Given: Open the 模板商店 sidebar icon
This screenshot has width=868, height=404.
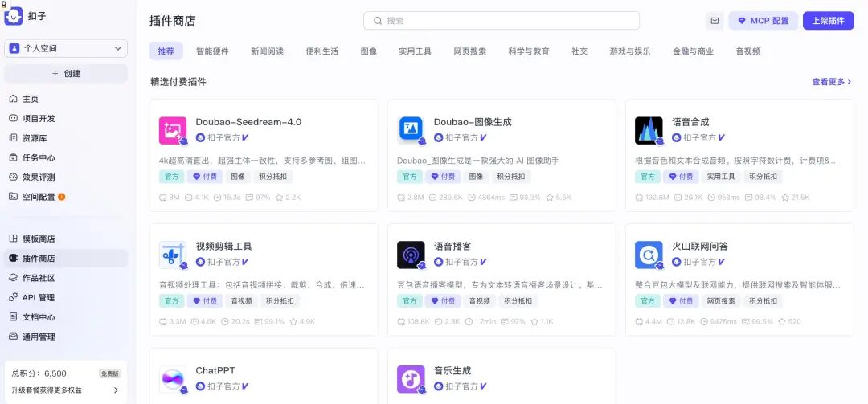Looking at the screenshot, I should click(14, 239).
